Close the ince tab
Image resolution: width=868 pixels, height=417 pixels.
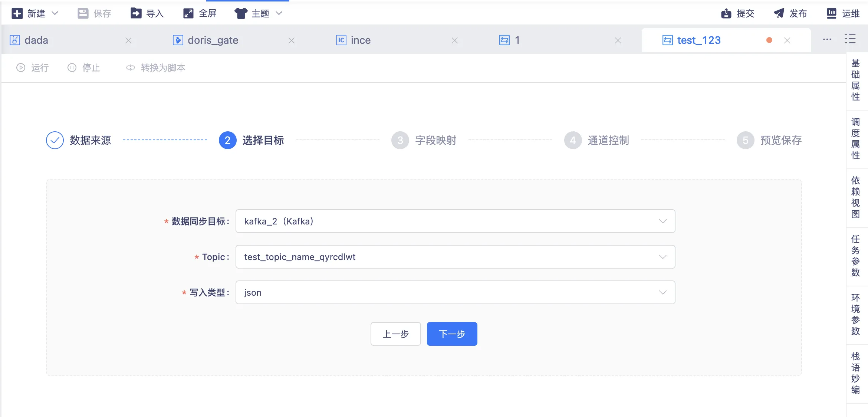click(x=454, y=40)
